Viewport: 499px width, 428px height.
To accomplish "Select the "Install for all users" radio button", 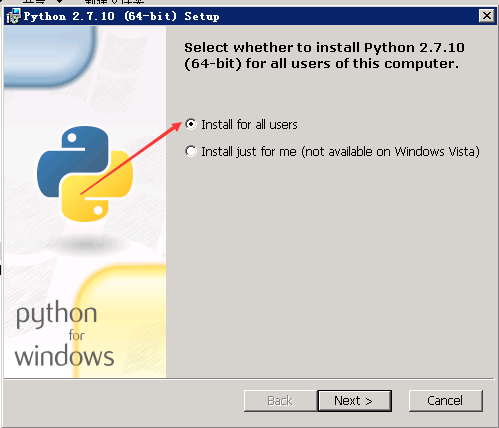I will point(191,124).
